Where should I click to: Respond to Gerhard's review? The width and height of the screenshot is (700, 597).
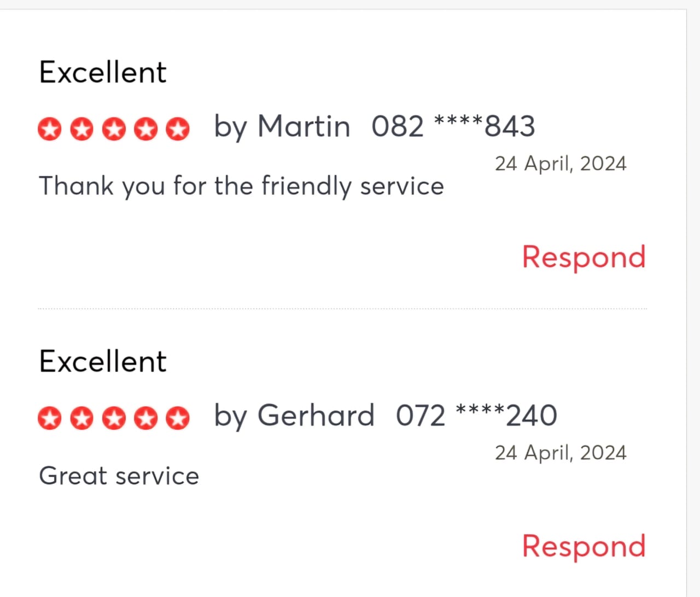(584, 546)
